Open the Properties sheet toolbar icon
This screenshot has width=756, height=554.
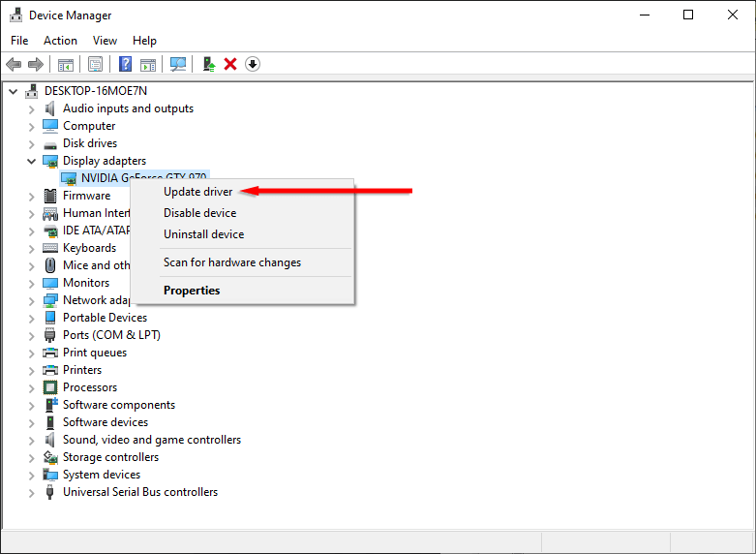click(96, 64)
